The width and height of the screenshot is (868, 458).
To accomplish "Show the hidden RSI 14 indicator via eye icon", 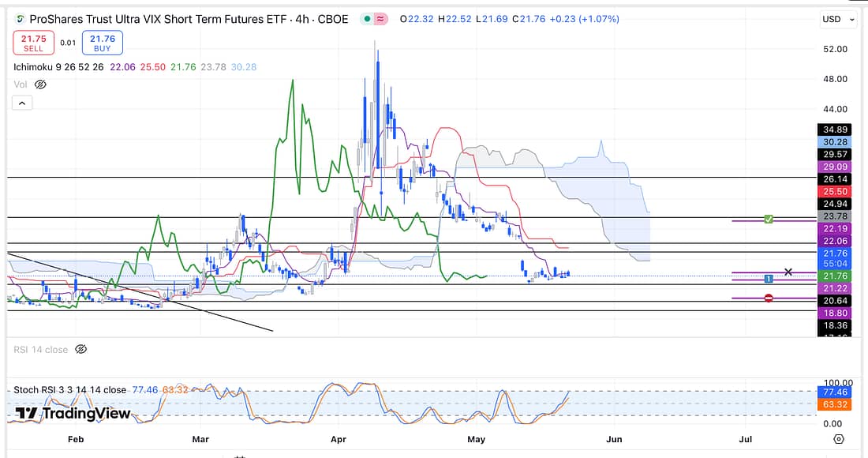I will 80,350.
